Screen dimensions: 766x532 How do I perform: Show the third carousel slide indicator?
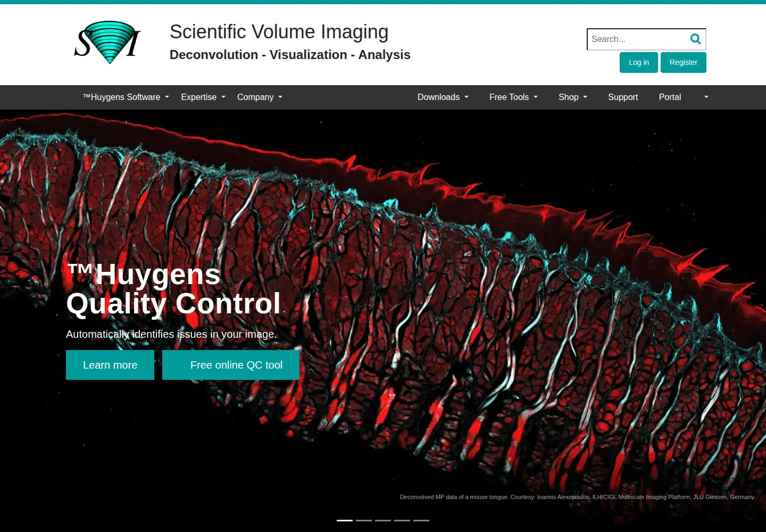click(383, 520)
